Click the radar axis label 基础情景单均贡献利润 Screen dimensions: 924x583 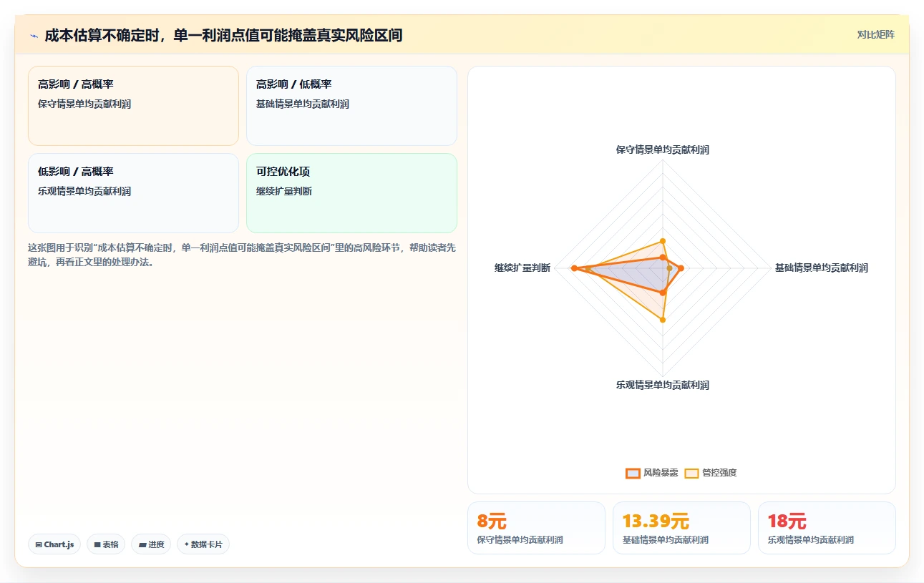(x=822, y=268)
